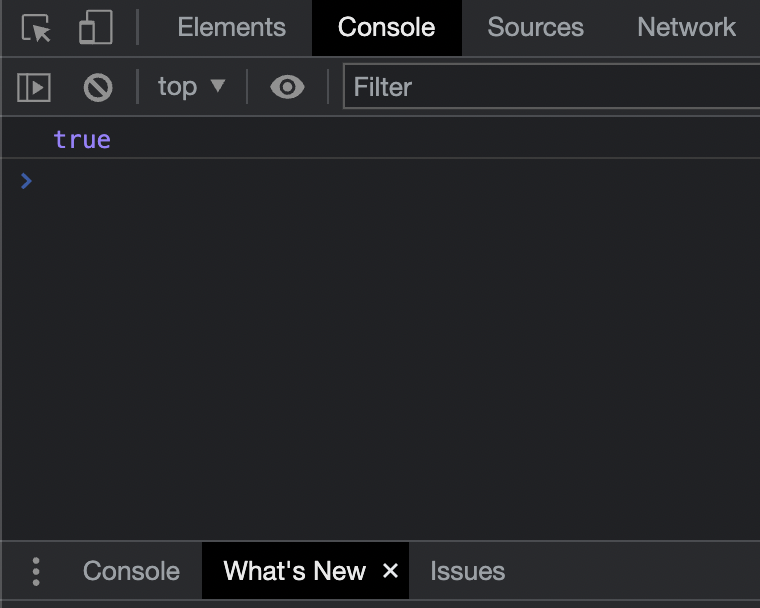Clear the console with the ban icon
The width and height of the screenshot is (760, 608).
(x=98, y=88)
